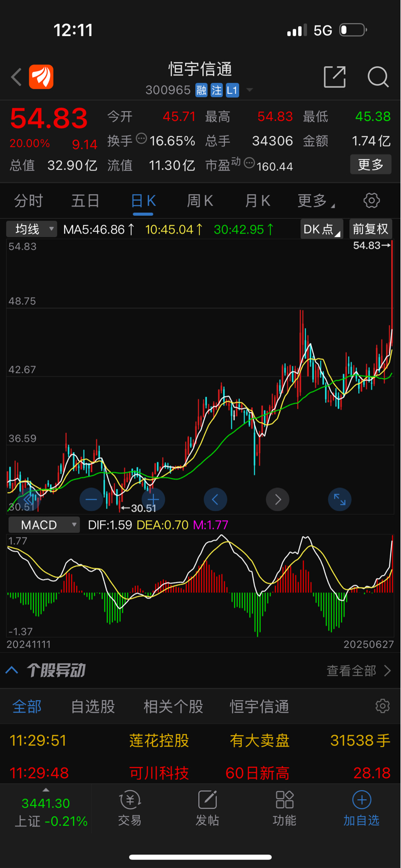Screen dimensions: 401x868
Task: Select the 恒宇信通 alerts tab
Action: pos(260,707)
